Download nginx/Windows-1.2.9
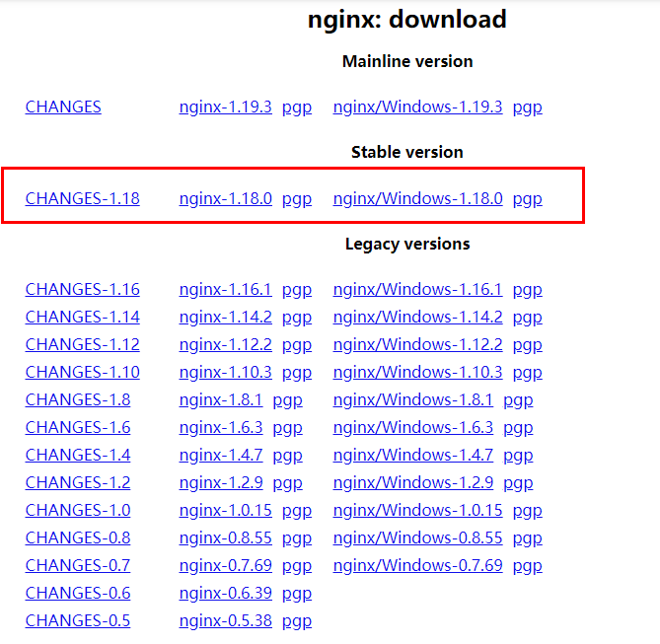Image resolution: width=660 pixels, height=644 pixels. [413, 483]
